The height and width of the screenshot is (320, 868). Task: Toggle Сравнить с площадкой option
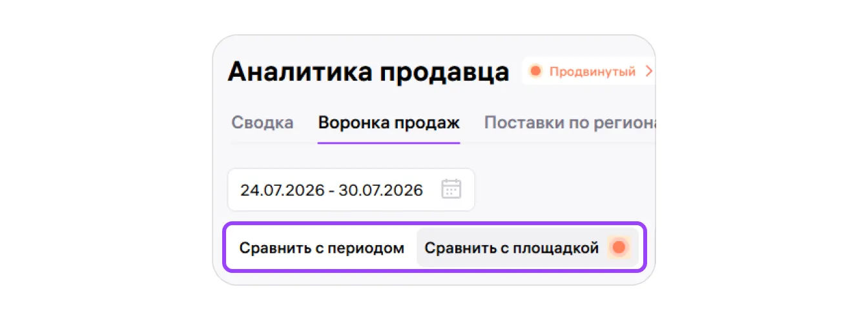pos(527,248)
